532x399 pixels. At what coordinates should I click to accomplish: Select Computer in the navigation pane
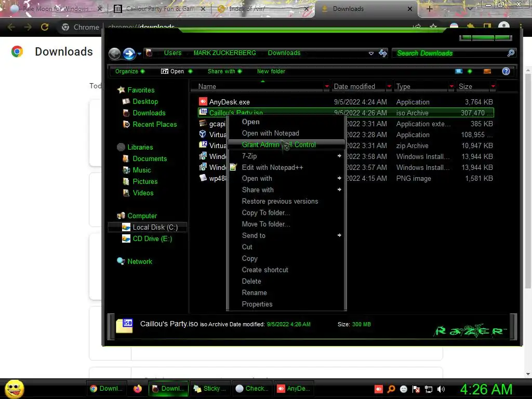pyautogui.click(x=142, y=216)
